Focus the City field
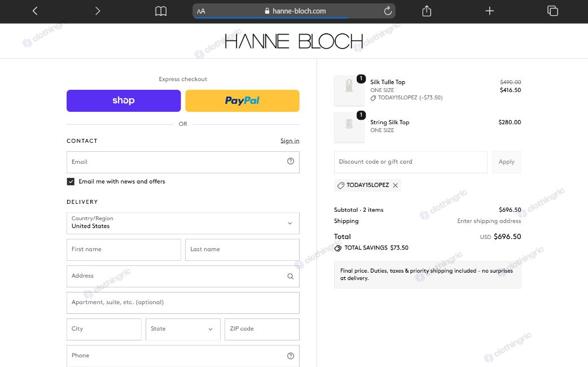The height and width of the screenshot is (367, 588). point(104,329)
